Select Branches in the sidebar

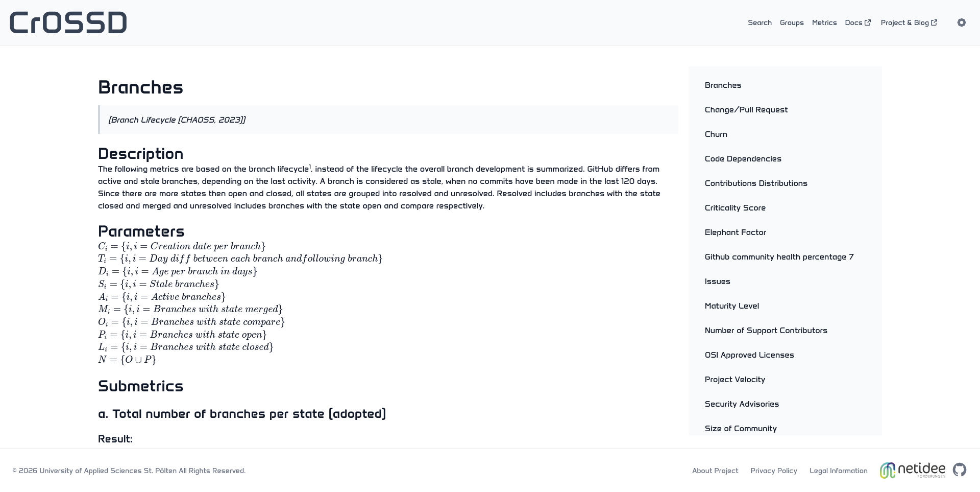tap(723, 85)
